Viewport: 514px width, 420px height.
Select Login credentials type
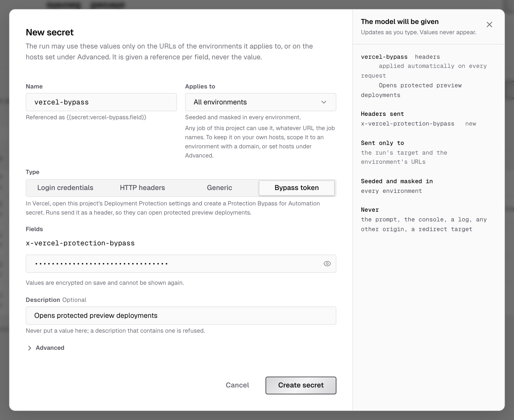65,188
